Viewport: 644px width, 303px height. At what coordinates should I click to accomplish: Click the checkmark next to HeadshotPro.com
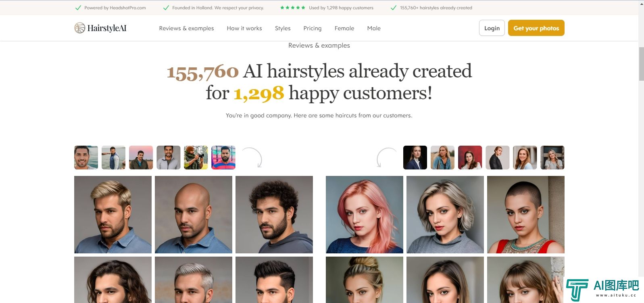click(78, 8)
